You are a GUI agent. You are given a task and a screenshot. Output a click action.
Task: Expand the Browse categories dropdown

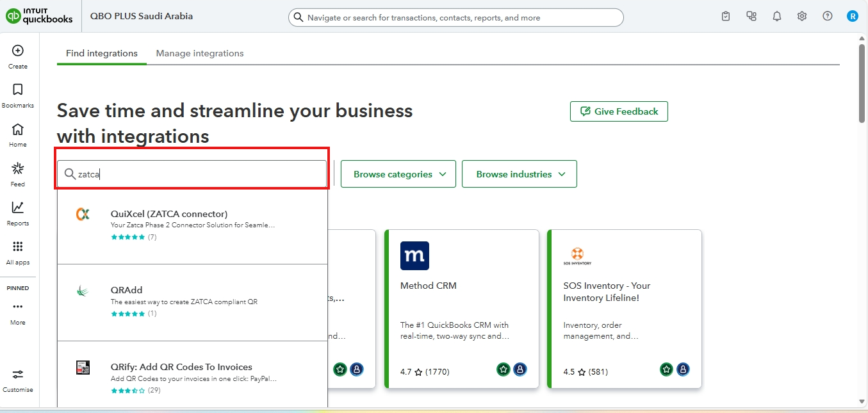click(398, 174)
